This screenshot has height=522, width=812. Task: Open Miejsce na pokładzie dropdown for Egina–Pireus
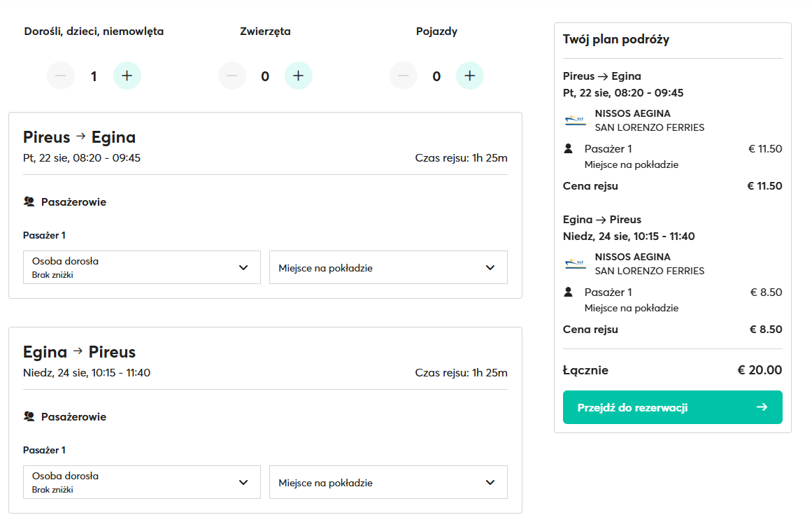tap(388, 482)
